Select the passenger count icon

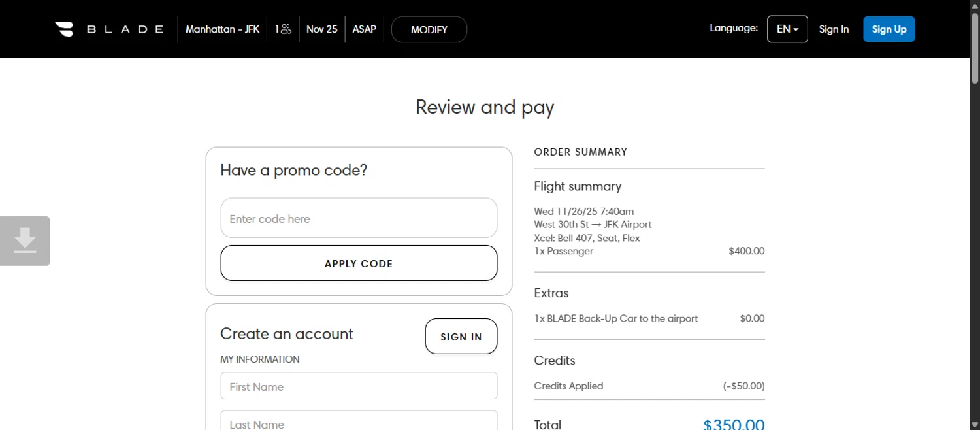[x=283, y=29]
